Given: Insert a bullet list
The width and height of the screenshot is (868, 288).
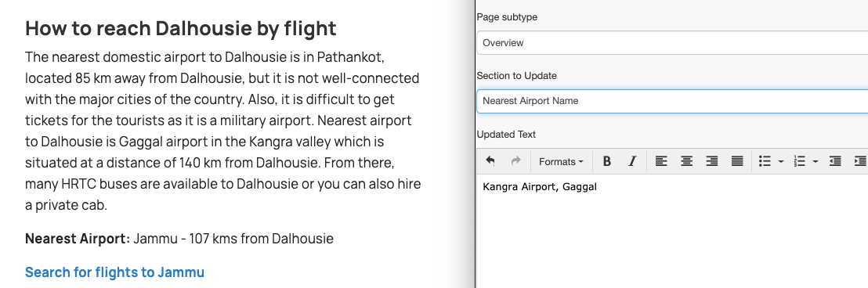Looking at the screenshot, I should coord(765,161).
